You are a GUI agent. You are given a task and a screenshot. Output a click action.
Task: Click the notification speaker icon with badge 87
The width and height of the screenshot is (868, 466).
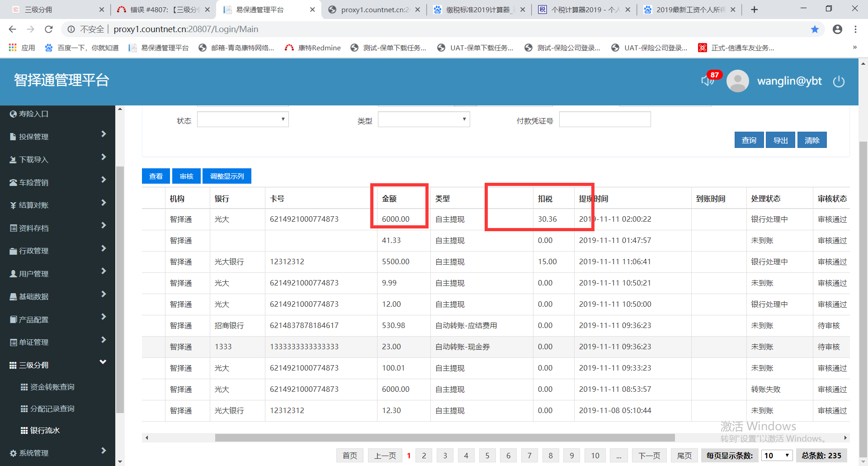pyautogui.click(x=708, y=80)
